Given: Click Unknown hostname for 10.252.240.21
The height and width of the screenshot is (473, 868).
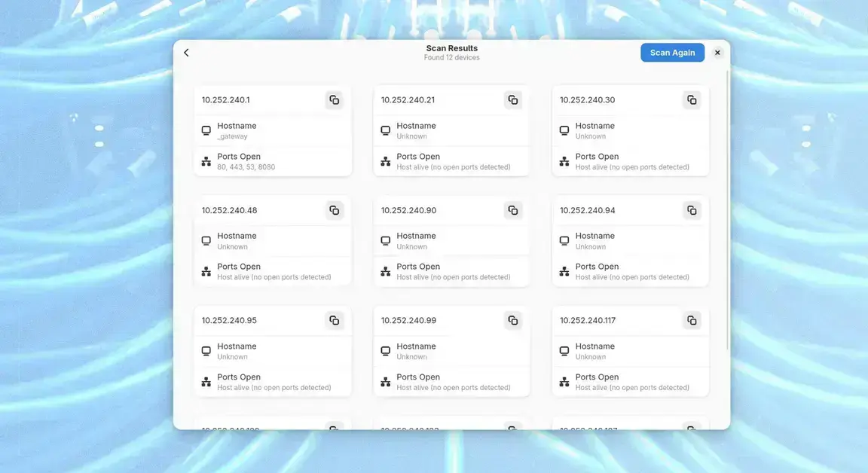Looking at the screenshot, I should click(x=412, y=136).
